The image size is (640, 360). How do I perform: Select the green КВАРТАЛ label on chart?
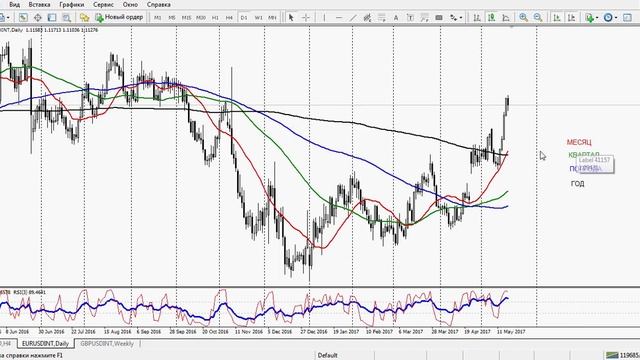point(584,155)
